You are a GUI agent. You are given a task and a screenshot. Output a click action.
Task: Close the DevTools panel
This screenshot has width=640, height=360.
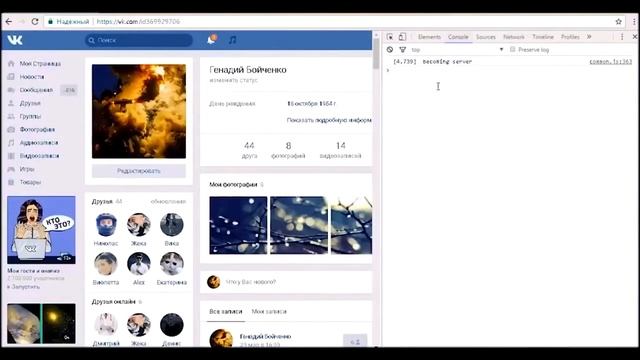click(x=635, y=37)
